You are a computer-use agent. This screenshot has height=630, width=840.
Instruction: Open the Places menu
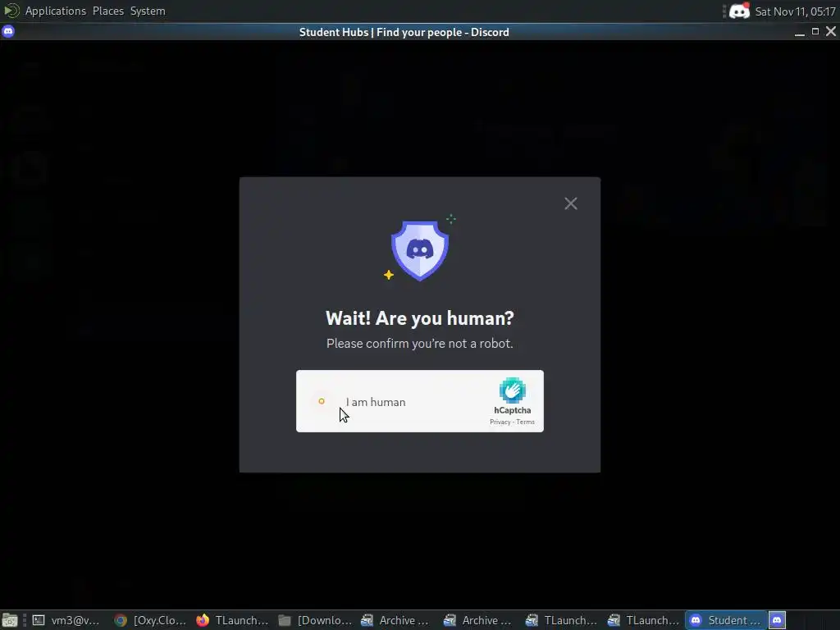[108, 11]
